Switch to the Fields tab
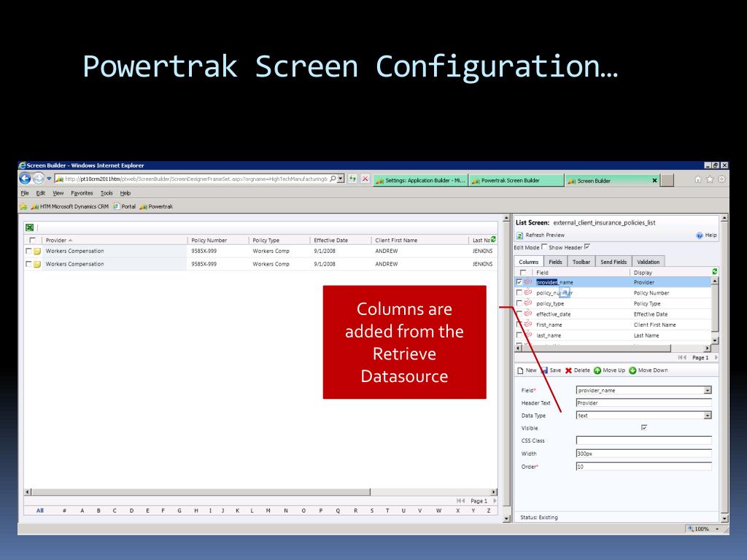This screenshot has width=747, height=560. (555, 262)
